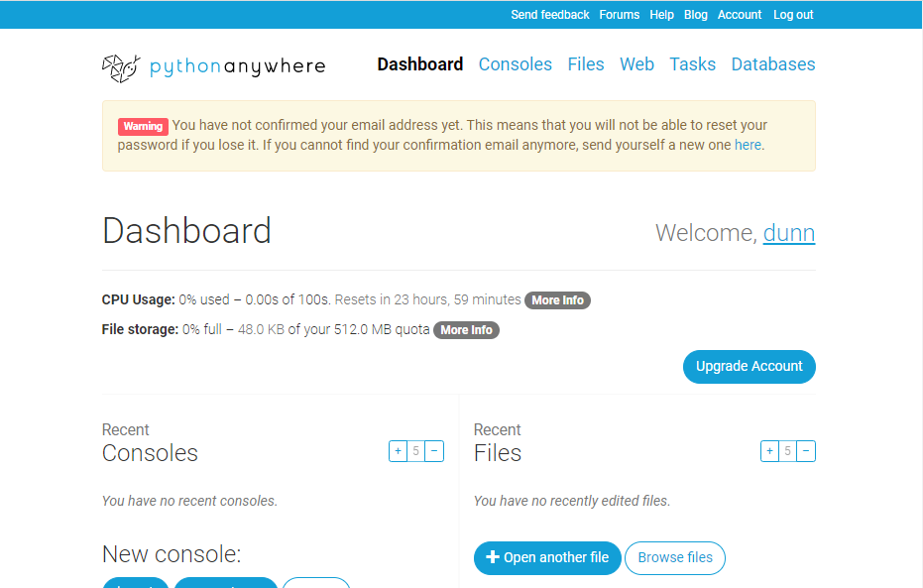Open the Consoles tab

[516, 64]
